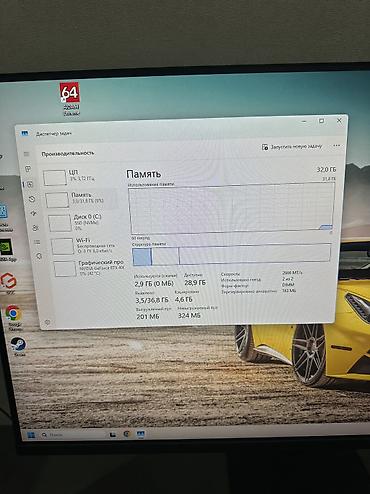Image resolution: width=370 pixels, height=494 pixels.
Task: Click the '2,9 ГБ (0 МБ)' in-use value
Action: (x=154, y=284)
